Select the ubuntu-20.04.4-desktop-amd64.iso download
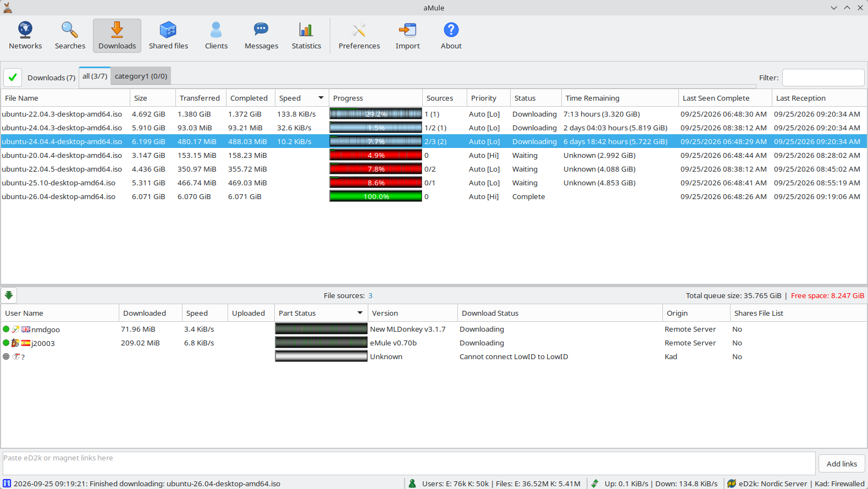Screen dimensions: 868x489 coord(434,155)
